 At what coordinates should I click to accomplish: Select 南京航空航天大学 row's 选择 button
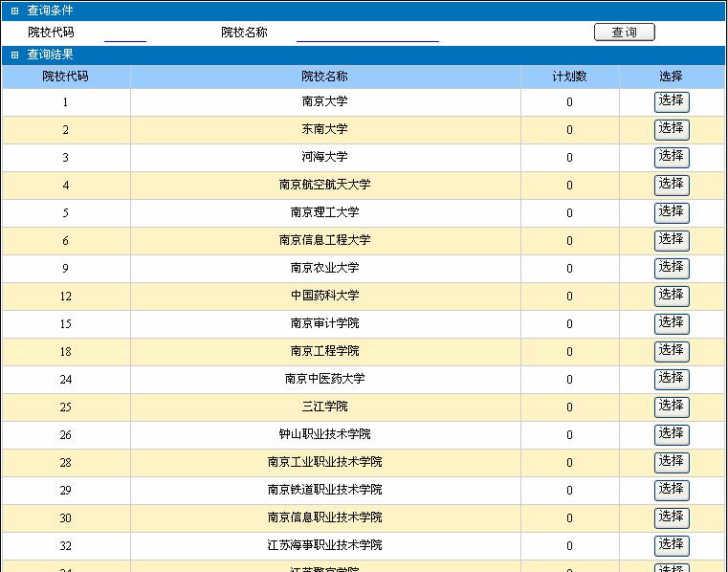point(671,185)
